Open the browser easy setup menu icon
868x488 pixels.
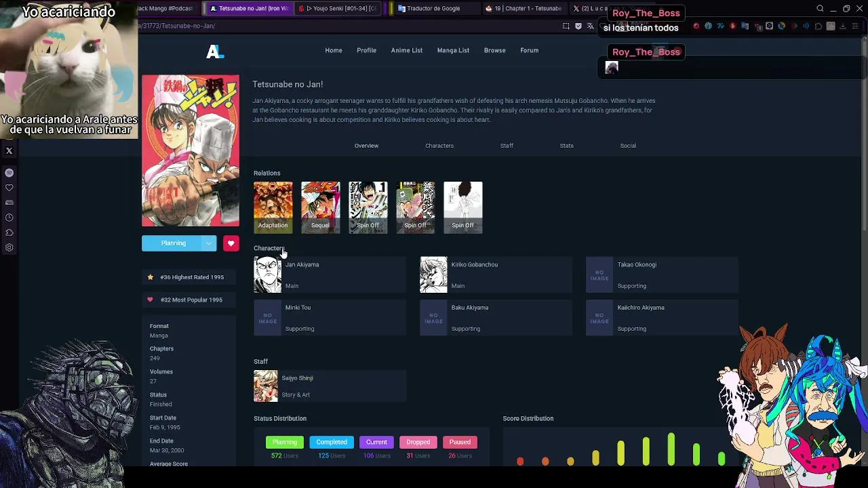pyautogui.click(x=855, y=26)
